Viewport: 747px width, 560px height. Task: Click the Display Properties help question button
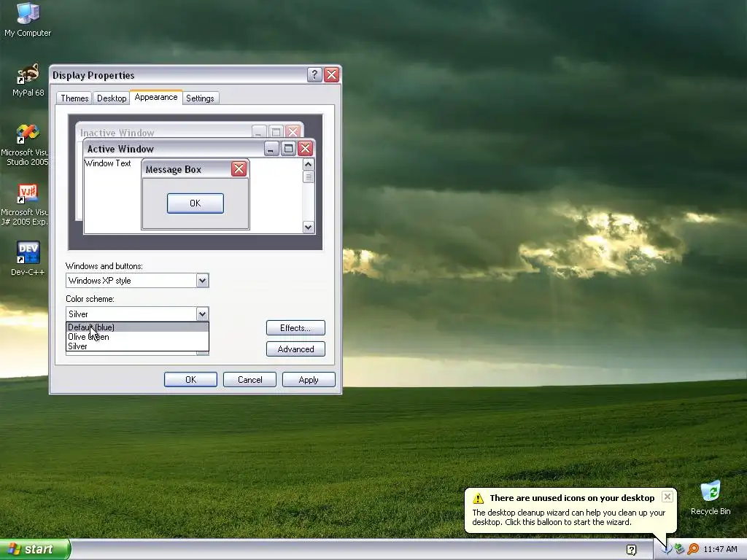tap(314, 75)
